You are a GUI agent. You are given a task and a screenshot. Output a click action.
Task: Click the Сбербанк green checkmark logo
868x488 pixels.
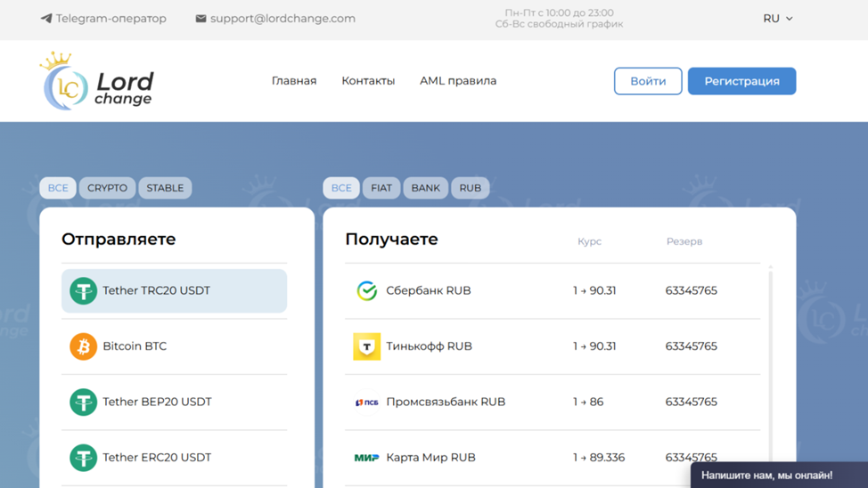point(366,290)
